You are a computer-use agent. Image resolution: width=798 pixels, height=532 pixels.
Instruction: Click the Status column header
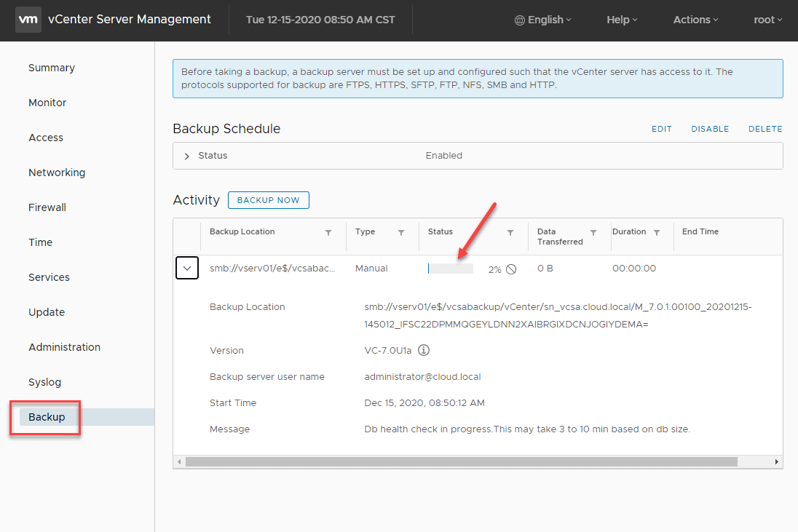coord(441,231)
